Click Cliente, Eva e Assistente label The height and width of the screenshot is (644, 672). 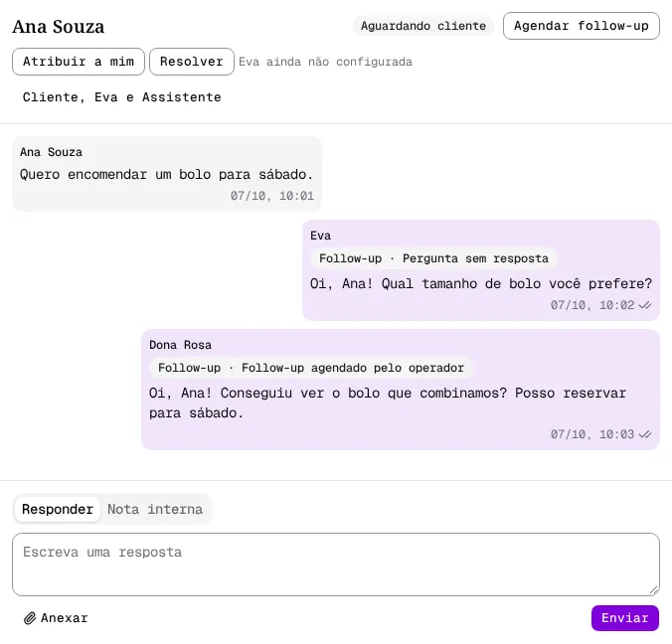(x=121, y=97)
